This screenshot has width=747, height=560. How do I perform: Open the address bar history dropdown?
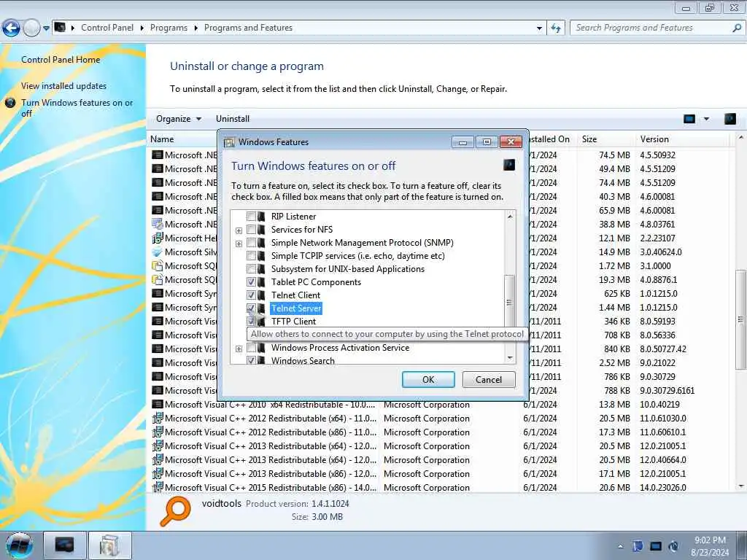[x=539, y=28]
